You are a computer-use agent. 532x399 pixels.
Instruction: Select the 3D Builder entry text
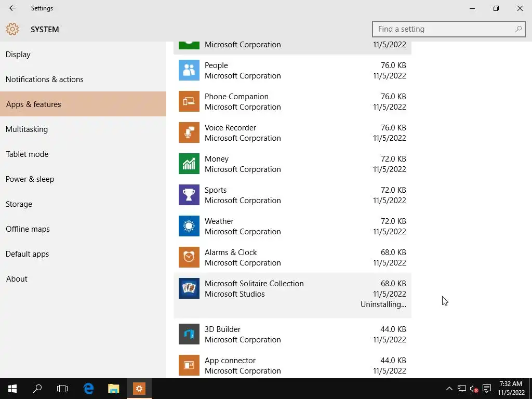pyautogui.click(x=222, y=329)
